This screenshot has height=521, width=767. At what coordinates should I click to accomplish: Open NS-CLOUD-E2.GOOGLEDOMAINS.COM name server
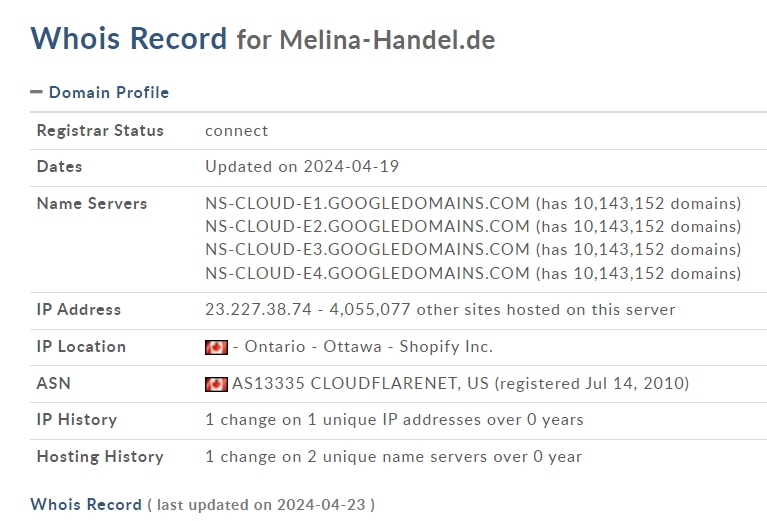tap(367, 227)
